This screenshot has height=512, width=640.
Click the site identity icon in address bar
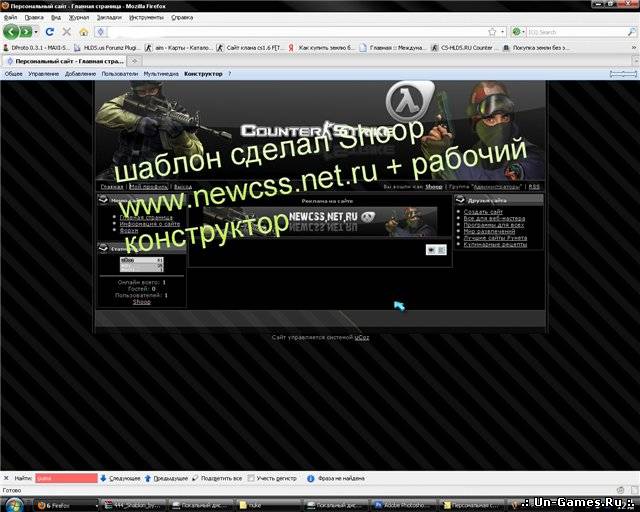[x=101, y=32]
